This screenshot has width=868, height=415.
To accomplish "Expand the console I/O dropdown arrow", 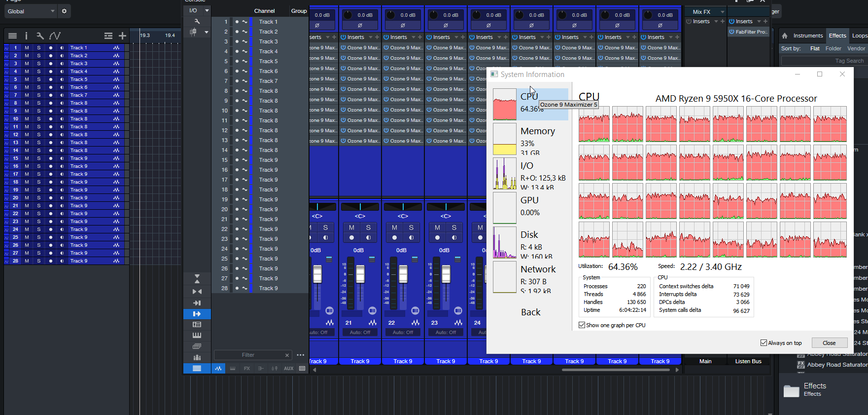I will click(207, 10).
